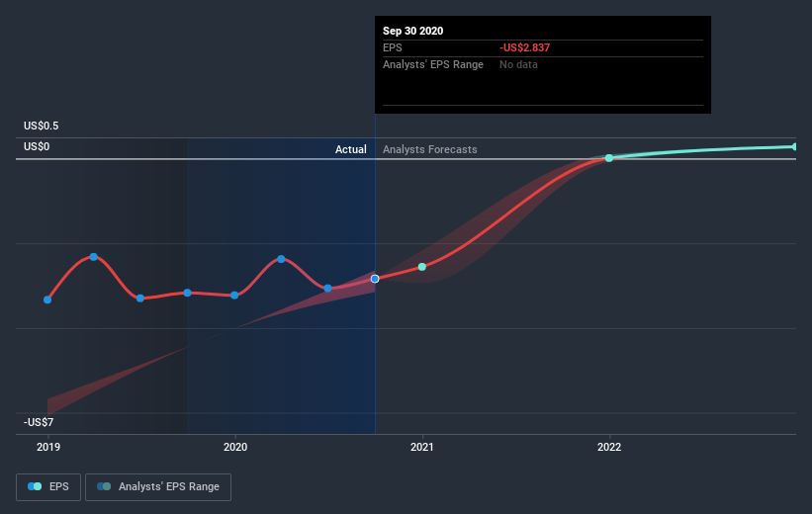Click the 2020 x-axis label
Image resolution: width=812 pixels, height=514 pixels.
pos(235,447)
